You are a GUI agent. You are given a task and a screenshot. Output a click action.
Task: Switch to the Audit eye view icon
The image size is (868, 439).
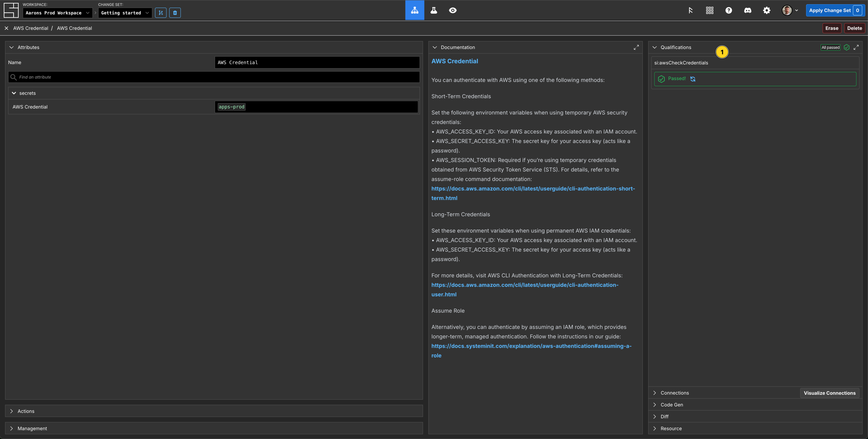point(453,10)
